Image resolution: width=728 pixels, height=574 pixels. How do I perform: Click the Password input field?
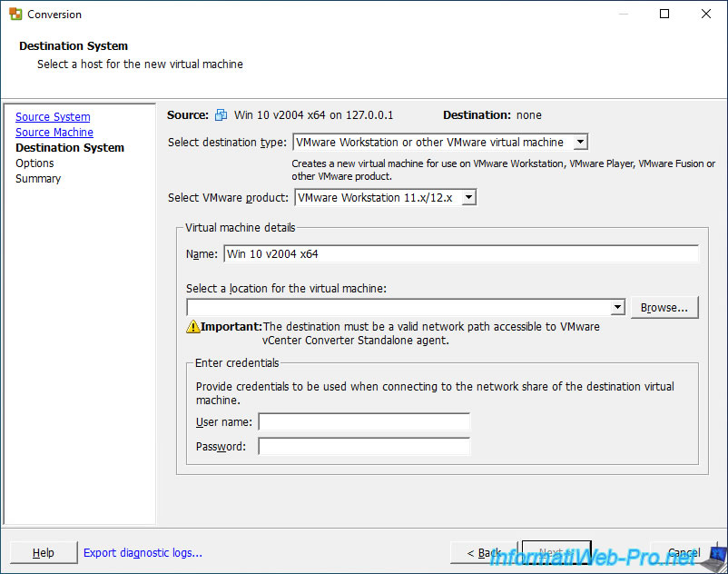pyautogui.click(x=364, y=446)
